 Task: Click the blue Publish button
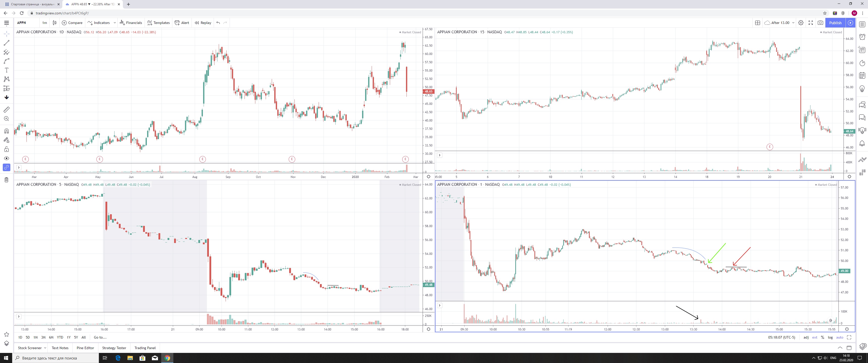pyautogui.click(x=835, y=22)
